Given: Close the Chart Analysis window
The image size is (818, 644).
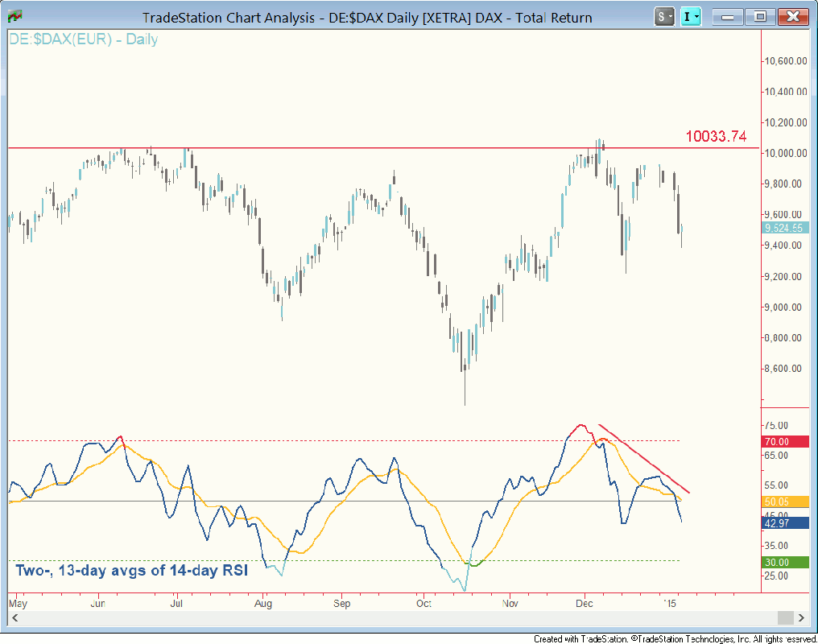Looking at the screenshot, I should [x=791, y=16].
